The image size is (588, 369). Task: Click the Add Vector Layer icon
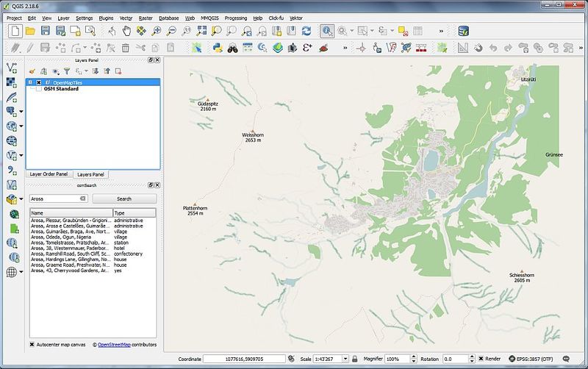pyautogui.click(x=12, y=68)
